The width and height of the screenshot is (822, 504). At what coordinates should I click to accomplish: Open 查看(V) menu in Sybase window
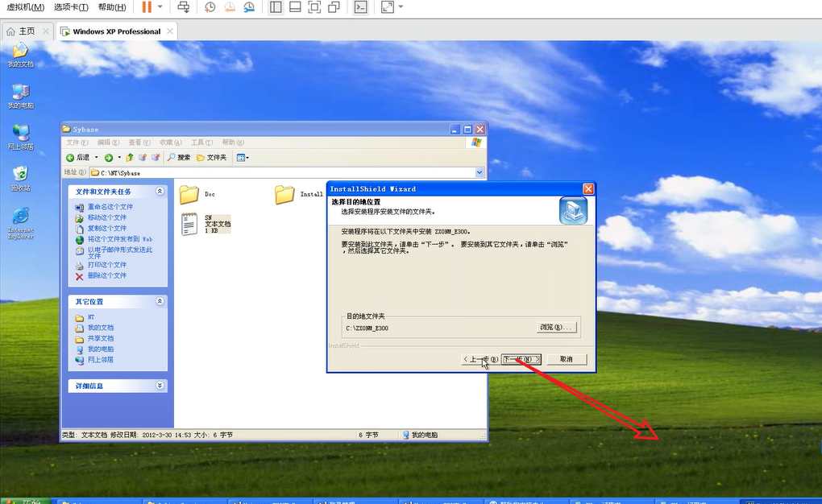point(139,143)
